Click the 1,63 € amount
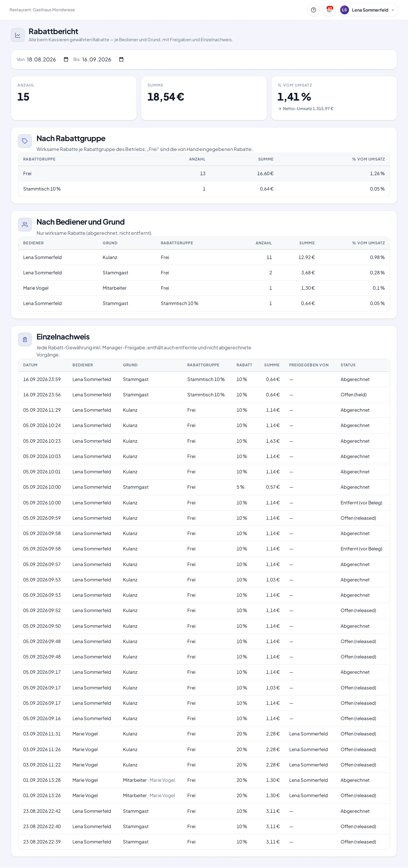 coord(273,441)
